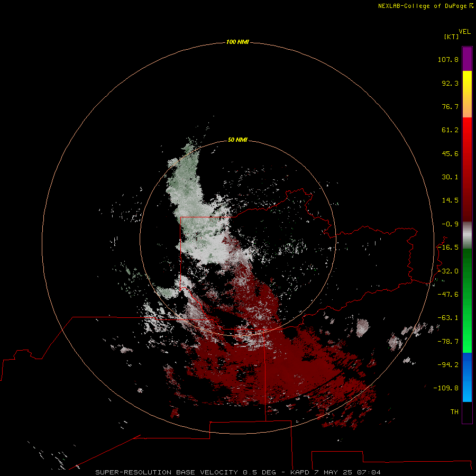The image size is (476, 476).
Task: Select the 45.6 velocity scale value
Action: [450, 153]
